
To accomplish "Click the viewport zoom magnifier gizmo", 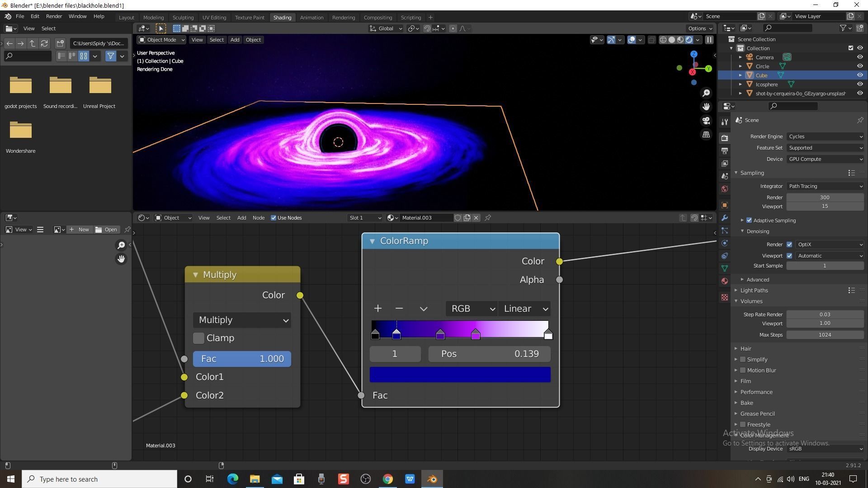I will [x=706, y=93].
